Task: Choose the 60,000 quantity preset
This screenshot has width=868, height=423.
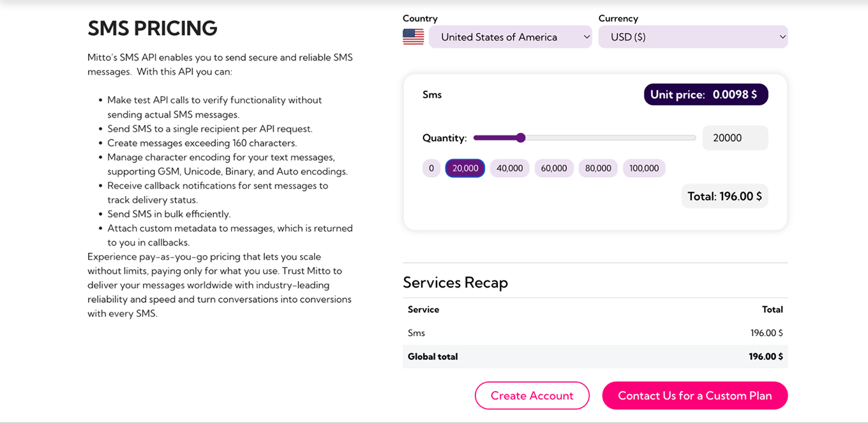Action: click(554, 168)
